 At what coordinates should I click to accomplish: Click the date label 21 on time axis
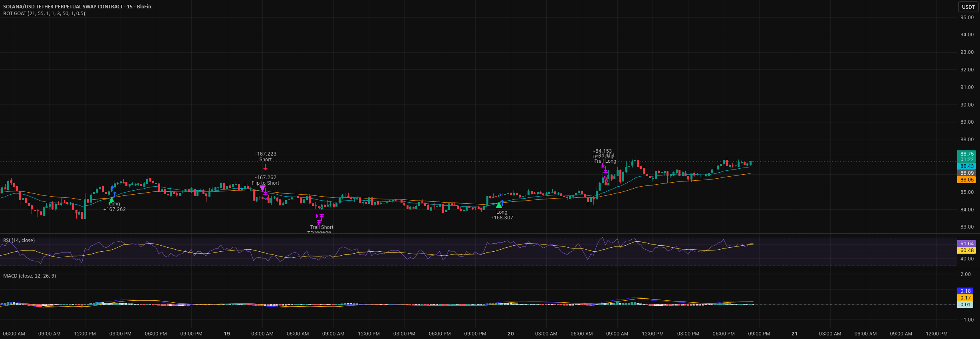tap(795, 334)
